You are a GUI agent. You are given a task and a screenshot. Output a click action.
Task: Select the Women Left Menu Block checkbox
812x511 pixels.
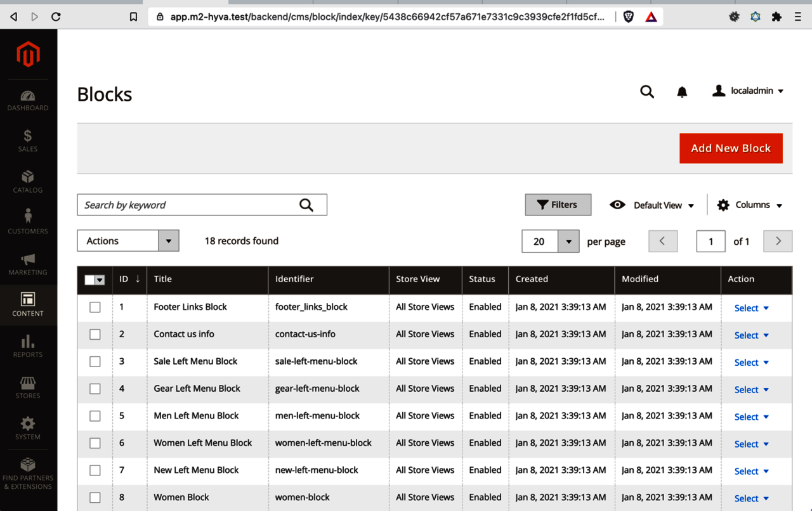pos(95,444)
